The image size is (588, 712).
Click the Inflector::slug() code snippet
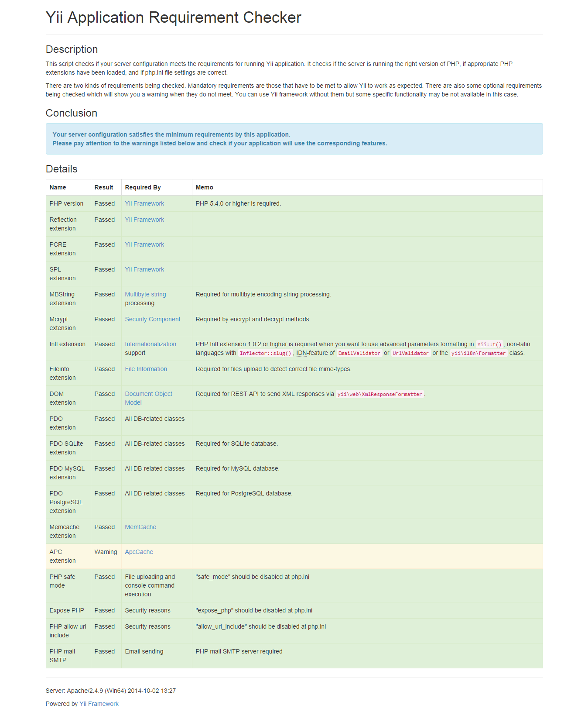point(265,353)
